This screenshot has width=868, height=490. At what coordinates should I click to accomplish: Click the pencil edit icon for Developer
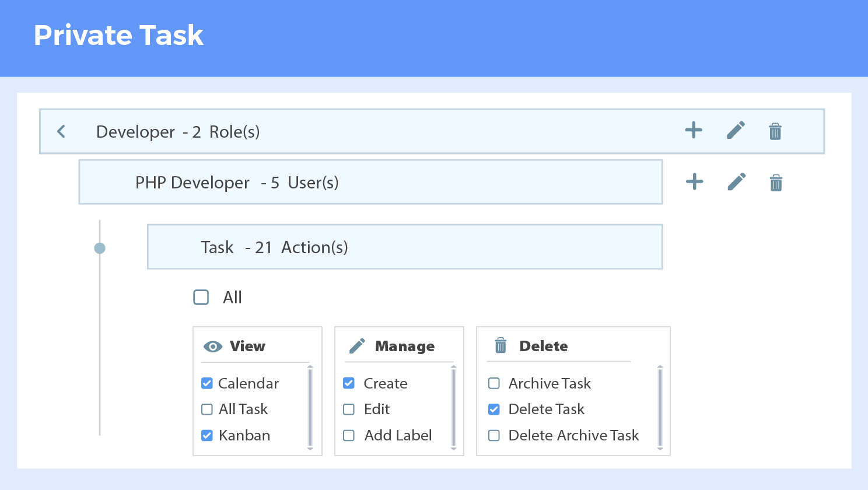pyautogui.click(x=736, y=130)
